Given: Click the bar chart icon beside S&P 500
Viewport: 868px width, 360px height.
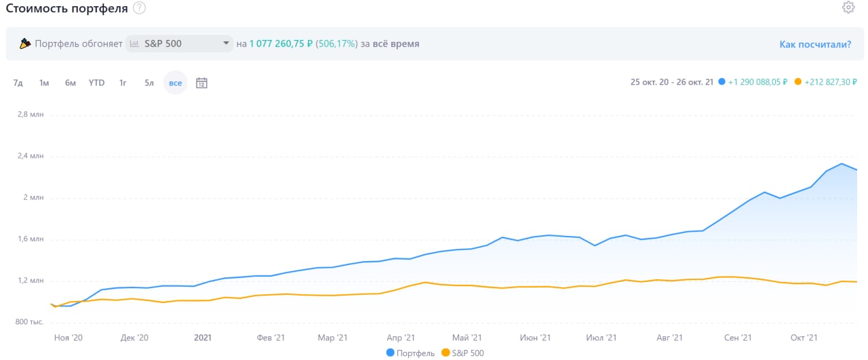Looking at the screenshot, I should 134,44.
